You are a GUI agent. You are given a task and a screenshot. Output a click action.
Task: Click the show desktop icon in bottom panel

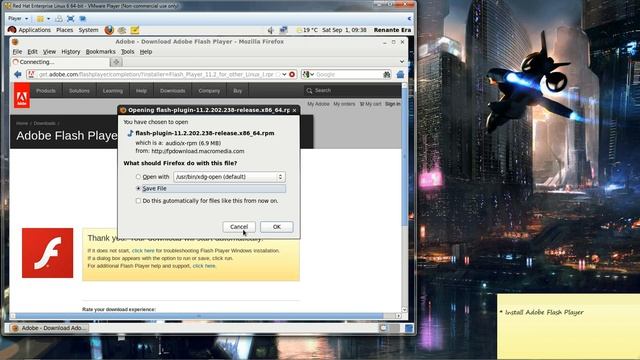pos(409,328)
